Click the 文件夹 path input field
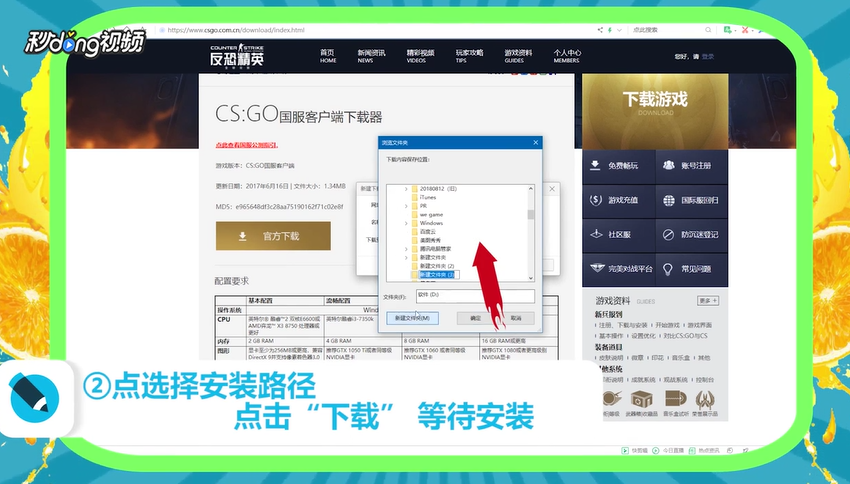 (475, 296)
